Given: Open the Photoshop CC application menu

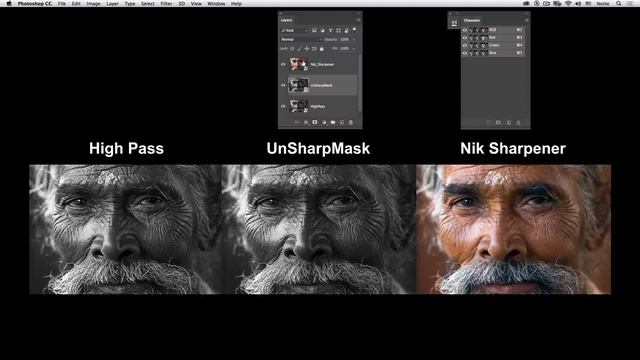Looking at the screenshot, I should point(35,4).
